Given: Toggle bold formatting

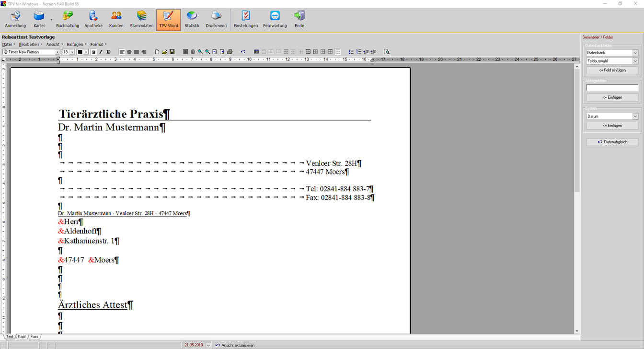Looking at the screenshot, I should tap(94, 52).
